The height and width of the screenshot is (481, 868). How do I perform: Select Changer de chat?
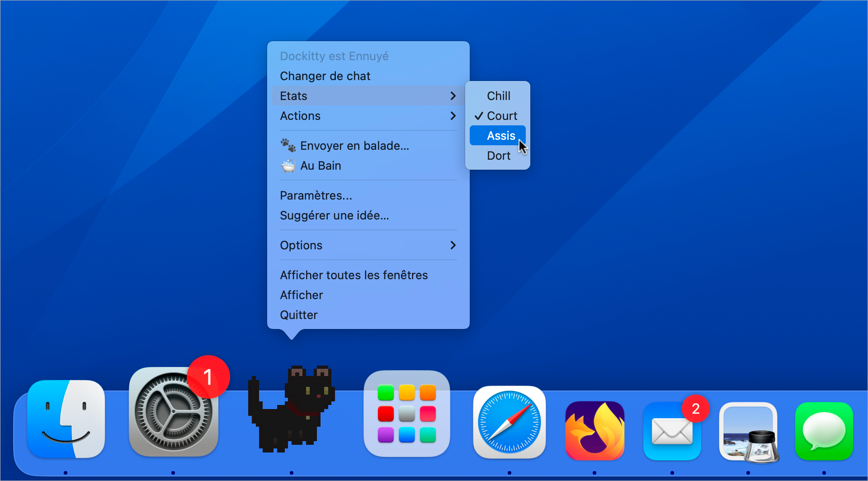click(x=368, y=76)
